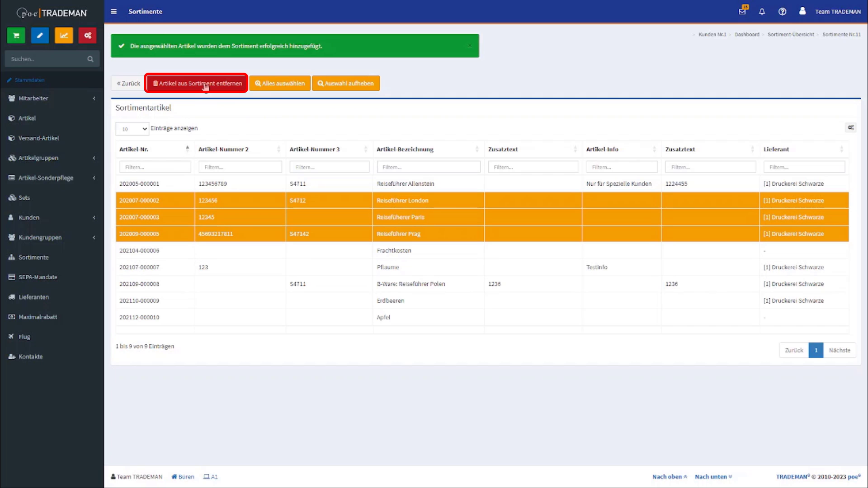868x488 pixels.
Task: Focus the Artikel-Bezeichnung filter field
Action: (429, 167)
